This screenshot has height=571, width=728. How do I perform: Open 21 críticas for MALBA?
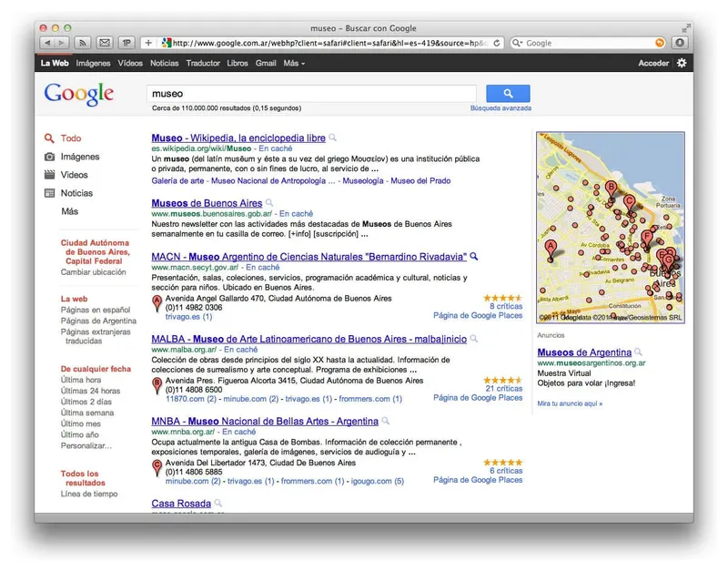504,389
